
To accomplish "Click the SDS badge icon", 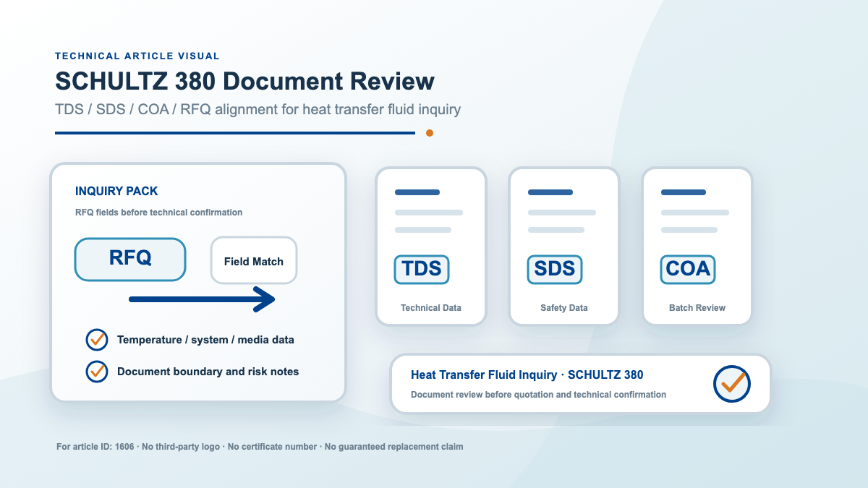I will [555, 269].
